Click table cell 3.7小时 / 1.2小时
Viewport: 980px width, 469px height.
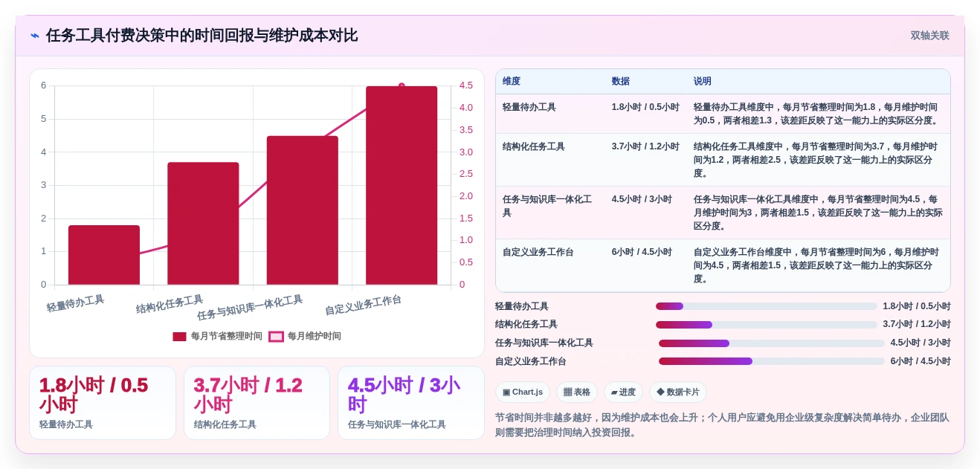pos(645,146)
